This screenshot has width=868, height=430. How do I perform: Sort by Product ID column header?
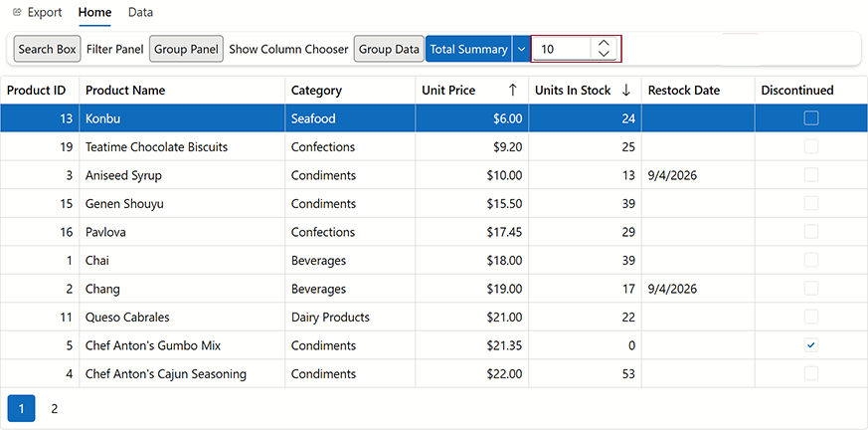[x=40, y=91]
